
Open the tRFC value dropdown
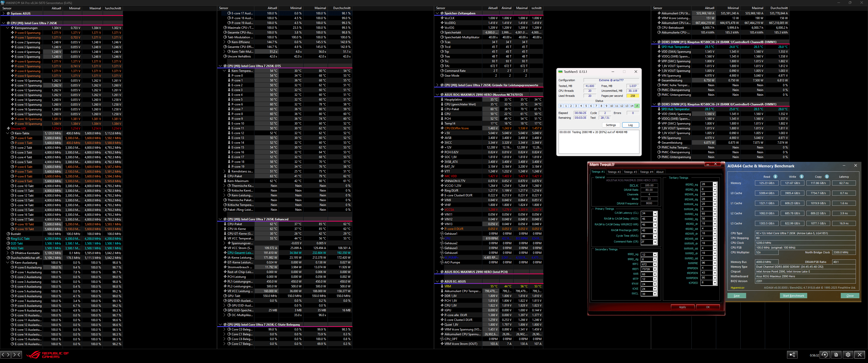pos(655,264)
